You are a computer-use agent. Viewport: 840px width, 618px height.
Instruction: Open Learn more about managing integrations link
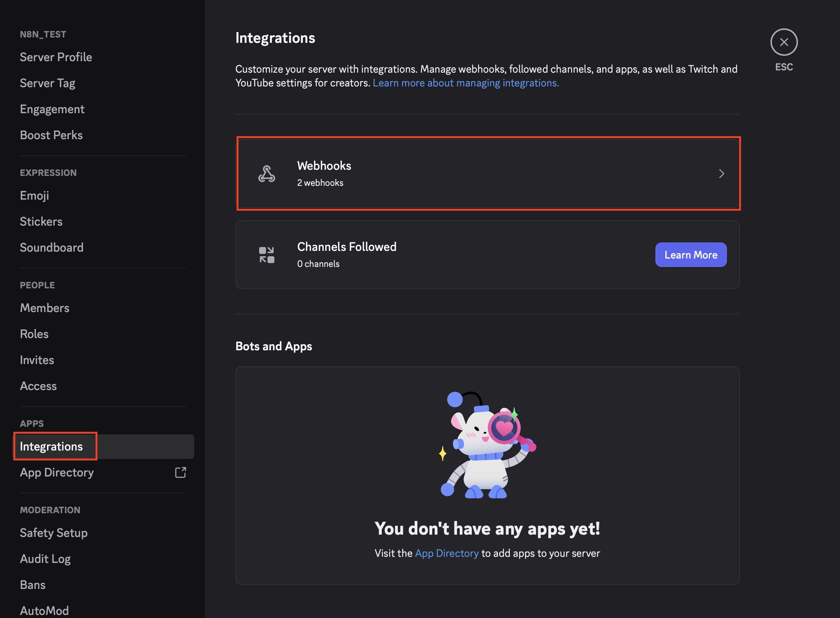pos(466,83)
